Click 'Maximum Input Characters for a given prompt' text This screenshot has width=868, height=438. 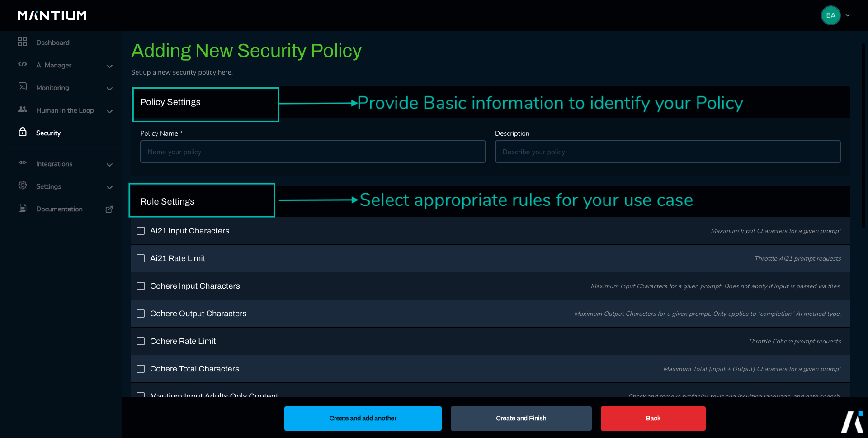point(776,231)
